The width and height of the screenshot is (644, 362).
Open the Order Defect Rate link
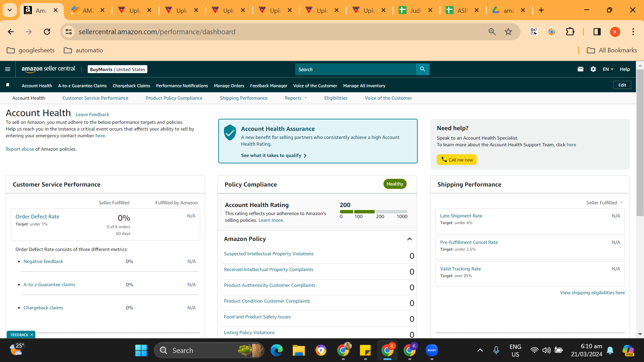[37, 217]
